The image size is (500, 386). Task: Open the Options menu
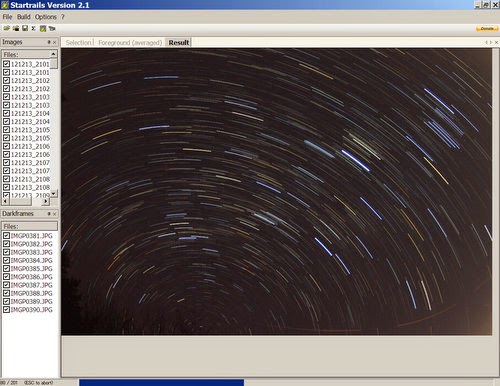click(46, 17)
